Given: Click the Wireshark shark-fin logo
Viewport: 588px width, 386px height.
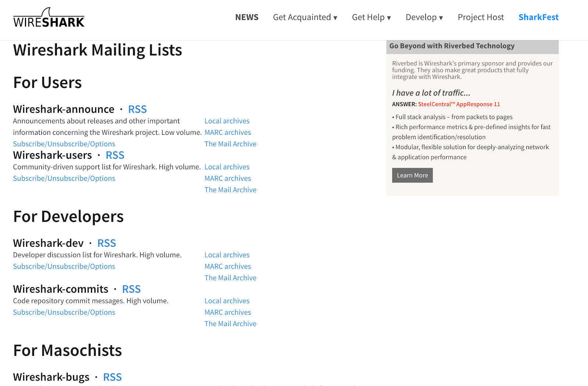Looking at the screenshot, I should (x=49, y=18).
